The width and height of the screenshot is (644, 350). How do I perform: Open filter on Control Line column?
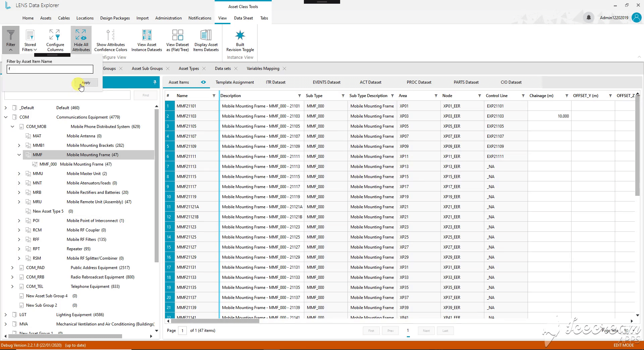(523, 96)
